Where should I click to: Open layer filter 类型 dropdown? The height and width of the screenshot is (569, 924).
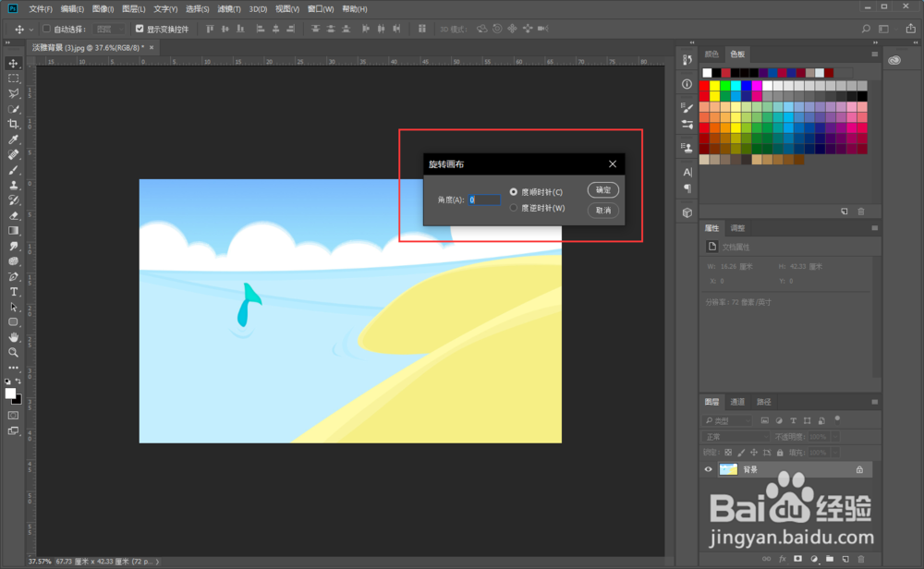click(727, 420)
